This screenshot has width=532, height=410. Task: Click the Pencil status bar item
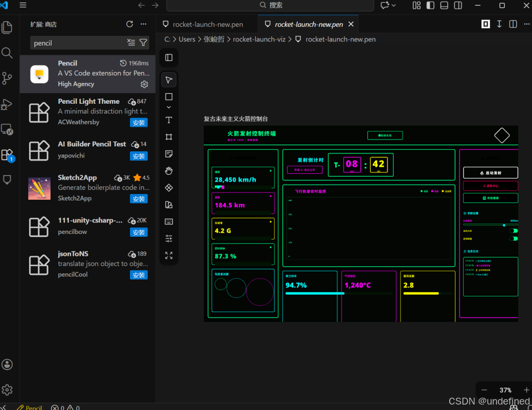[30, 407]
